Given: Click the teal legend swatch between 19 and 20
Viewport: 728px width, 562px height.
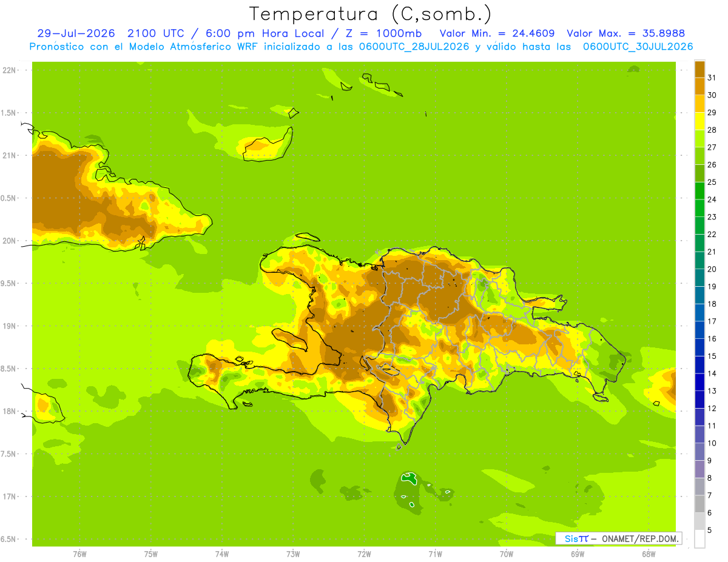Looking at the screenshot, I should tap(699, 278).
